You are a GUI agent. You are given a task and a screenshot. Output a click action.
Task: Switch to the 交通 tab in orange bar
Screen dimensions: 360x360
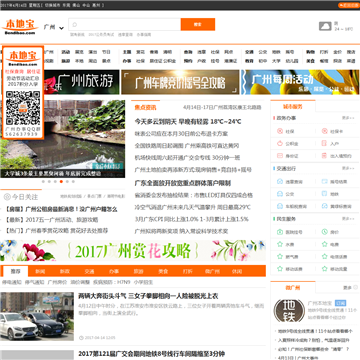pos(89,271)
